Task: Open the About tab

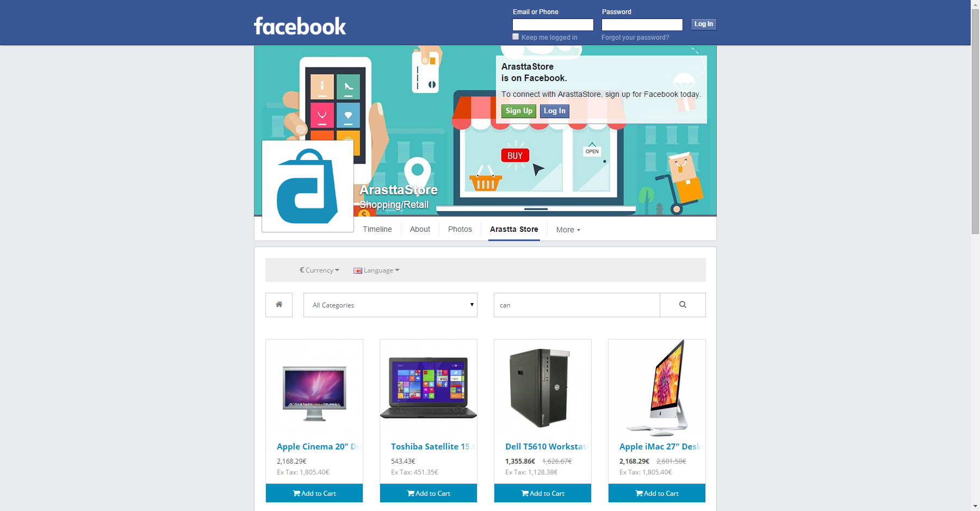Action: [420, 229]
